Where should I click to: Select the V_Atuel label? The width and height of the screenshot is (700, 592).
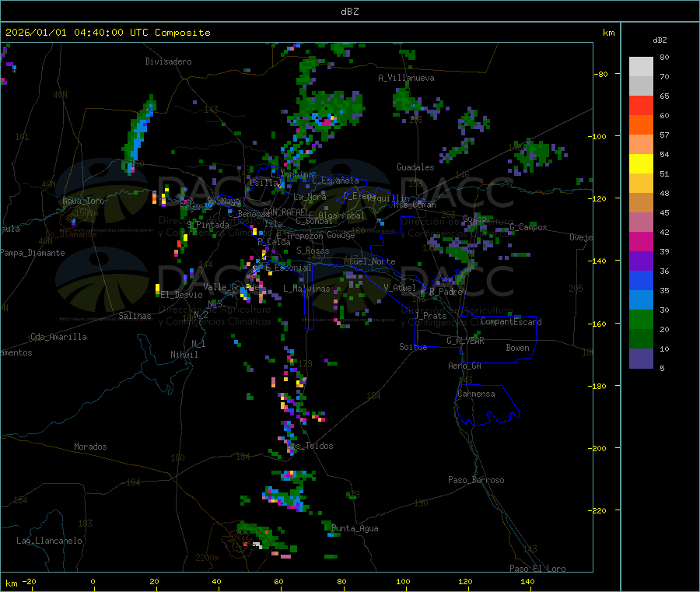pyautogui.click(x=400, y=288)
